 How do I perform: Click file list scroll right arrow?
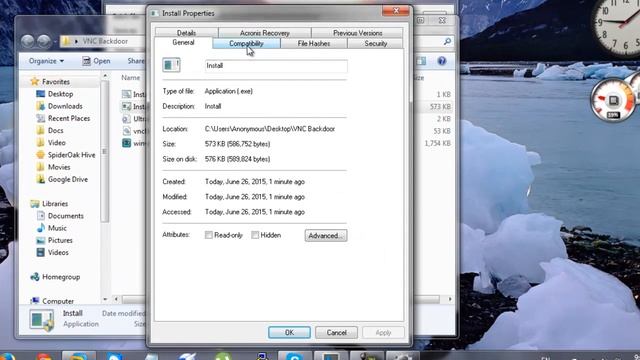point(450,299)
